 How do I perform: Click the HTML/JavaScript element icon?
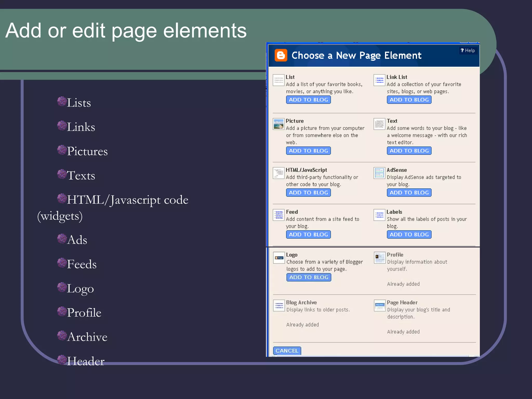pos(278,173)
